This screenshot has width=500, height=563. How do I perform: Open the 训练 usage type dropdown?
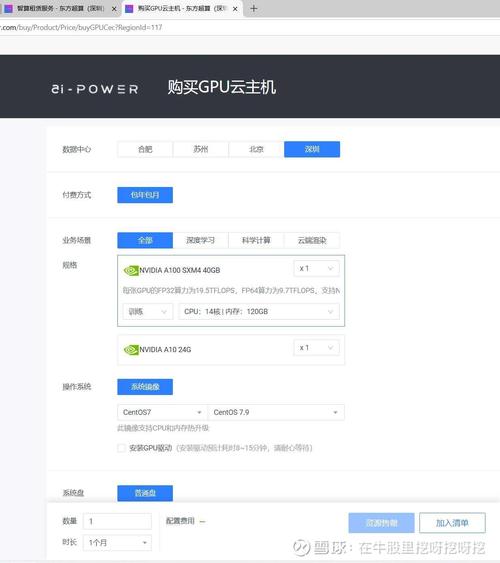(148, 312)
